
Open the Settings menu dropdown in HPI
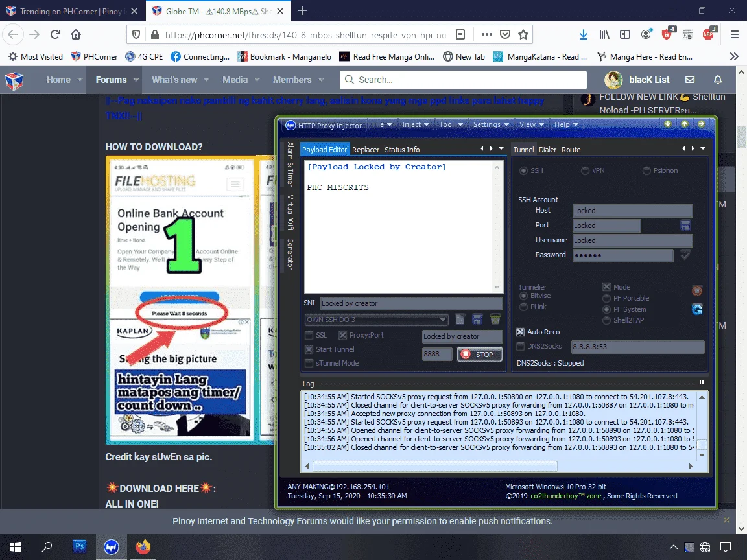tap(491, 124)
